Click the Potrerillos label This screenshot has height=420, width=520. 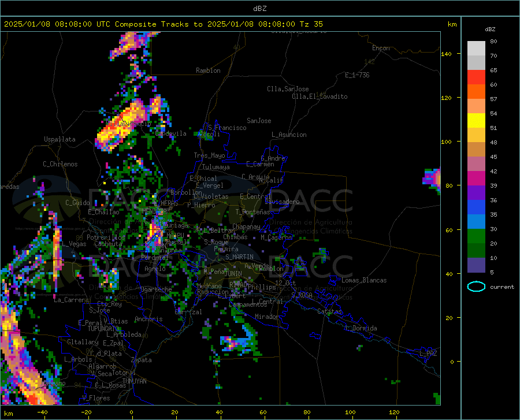(x=106, y=237)
